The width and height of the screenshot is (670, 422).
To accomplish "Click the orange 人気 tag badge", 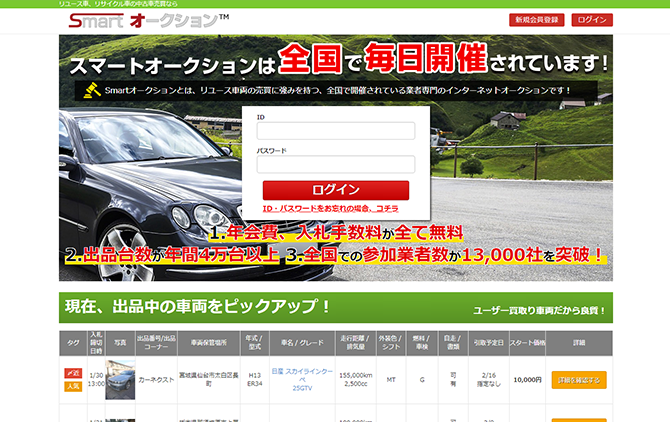I will tap(73, 386).
